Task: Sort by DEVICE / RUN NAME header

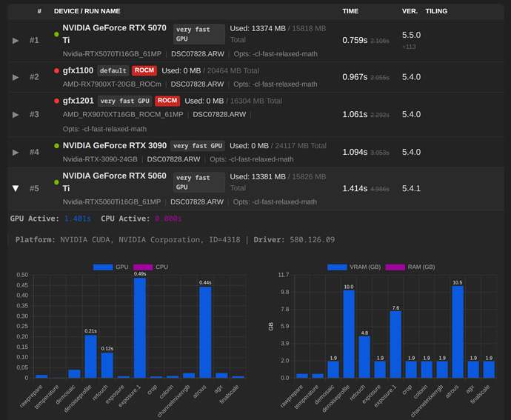Action: tap(87, 11)
